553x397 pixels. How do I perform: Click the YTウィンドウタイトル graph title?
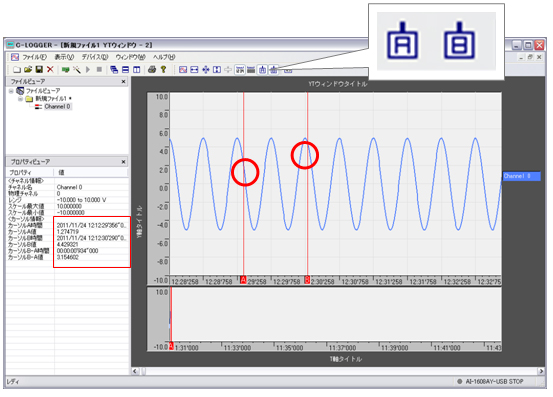tap(338, 84)
